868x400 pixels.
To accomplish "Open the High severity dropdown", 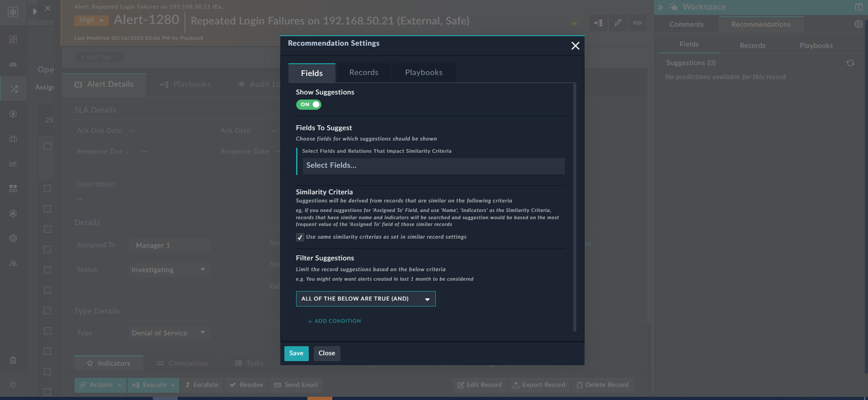I will tap(91, 20).
